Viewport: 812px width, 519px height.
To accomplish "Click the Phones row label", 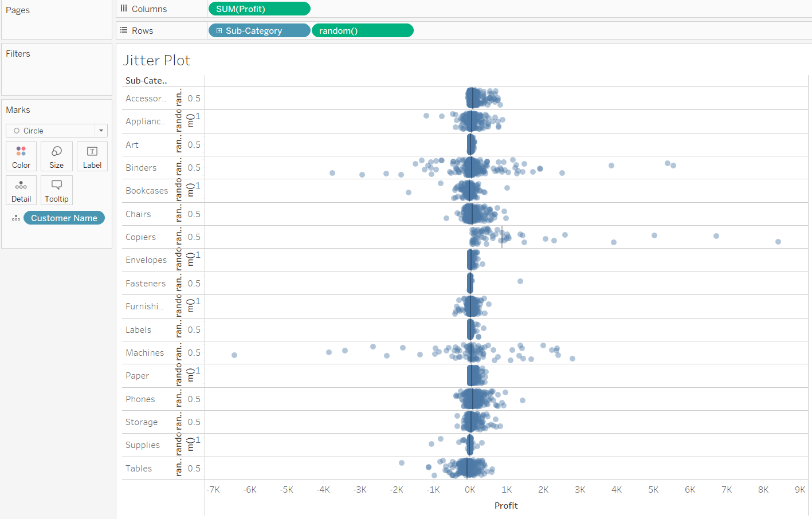I will point(140,399).
